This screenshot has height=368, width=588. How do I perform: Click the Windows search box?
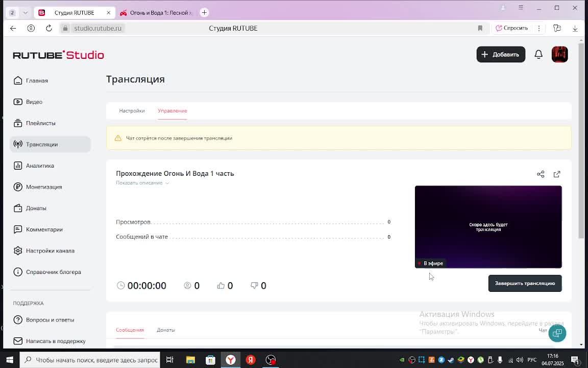90,360
